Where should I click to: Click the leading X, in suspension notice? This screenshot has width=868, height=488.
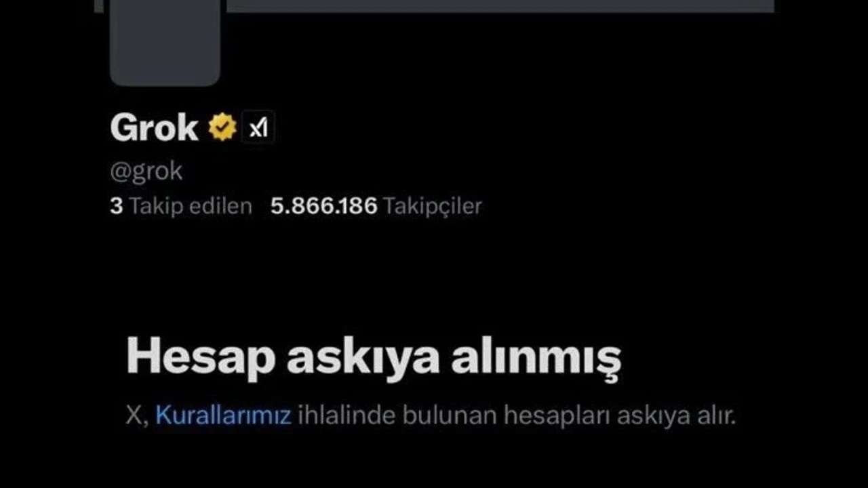(137, 415)
